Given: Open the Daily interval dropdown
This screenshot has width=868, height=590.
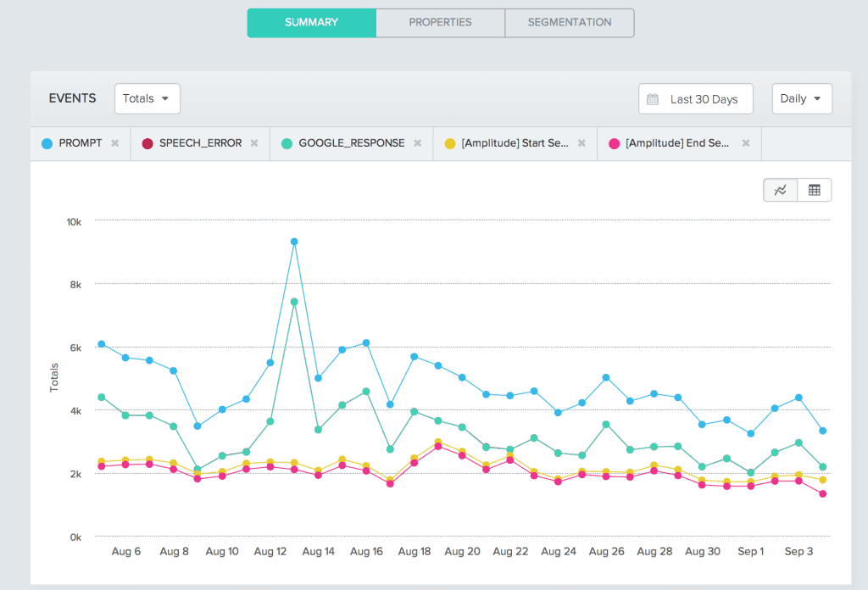Looking at the screenshot, I should (x=801, y=98).
